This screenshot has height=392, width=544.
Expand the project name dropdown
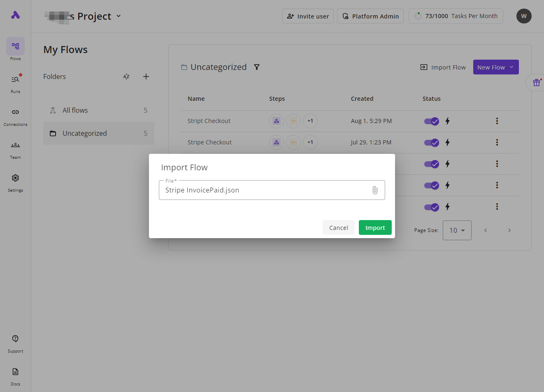tap(119, 16)
